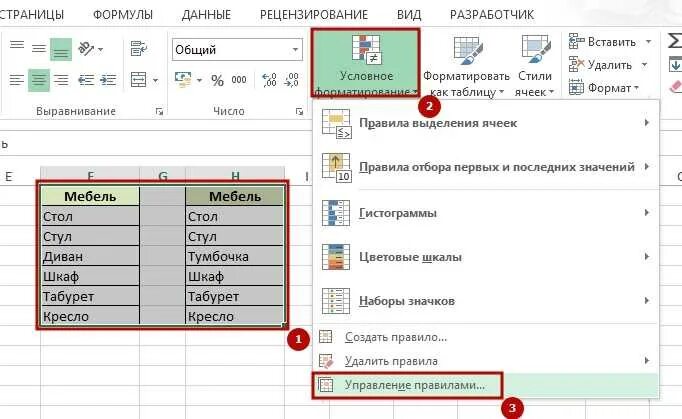Screen dimensions: 682x419
Task: Toggle center horizontal alignment button
Action: click(x=39, y=80)
